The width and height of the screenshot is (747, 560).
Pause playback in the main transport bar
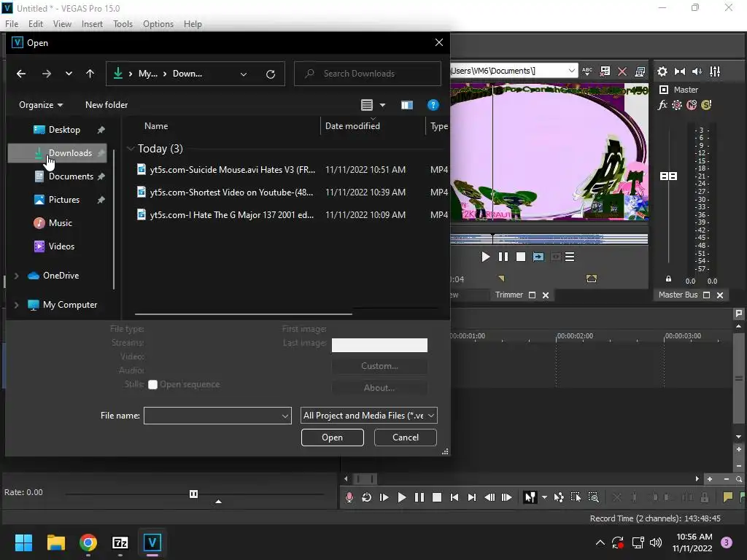[419, 497]
